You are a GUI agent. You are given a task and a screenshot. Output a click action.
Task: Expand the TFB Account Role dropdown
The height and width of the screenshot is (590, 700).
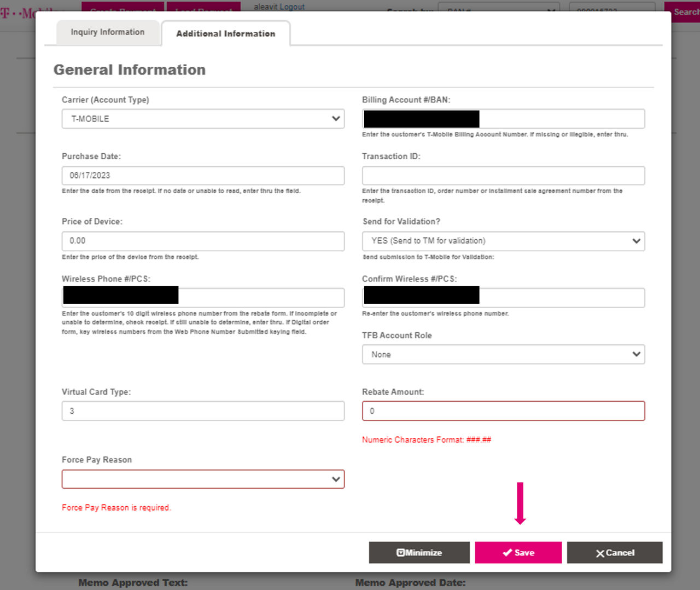(503, 355)
